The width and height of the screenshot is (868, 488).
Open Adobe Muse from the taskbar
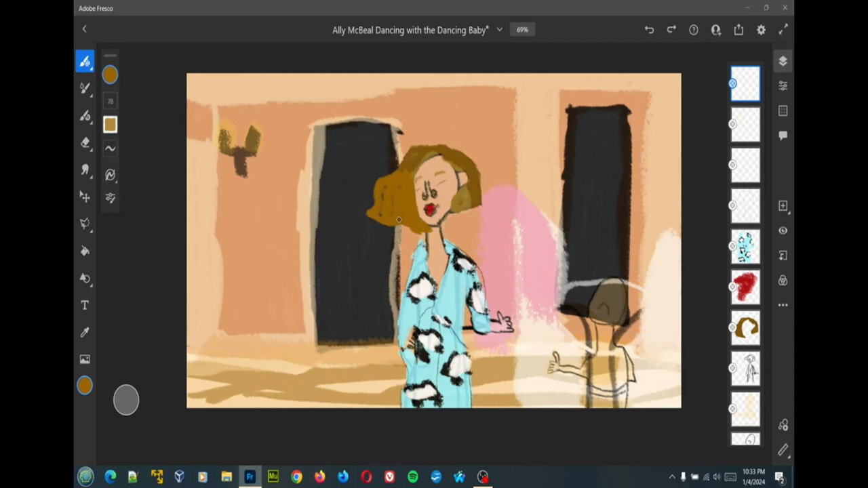[273, 476]
